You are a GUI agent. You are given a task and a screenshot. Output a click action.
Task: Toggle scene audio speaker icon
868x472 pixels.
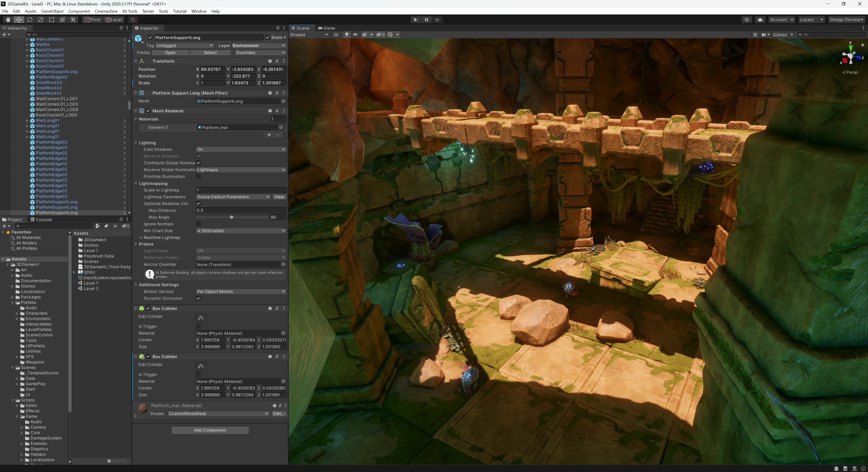[355, 35]
